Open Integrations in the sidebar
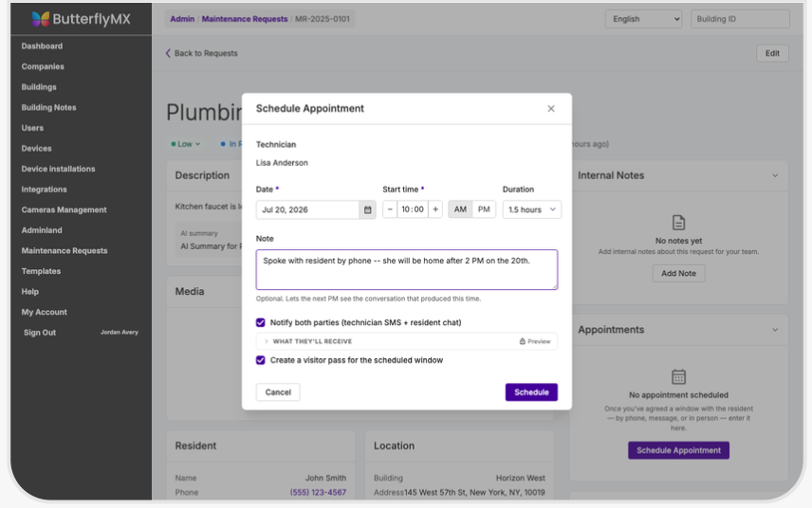The height and width of the screenshot is (508, 812). 44,190
